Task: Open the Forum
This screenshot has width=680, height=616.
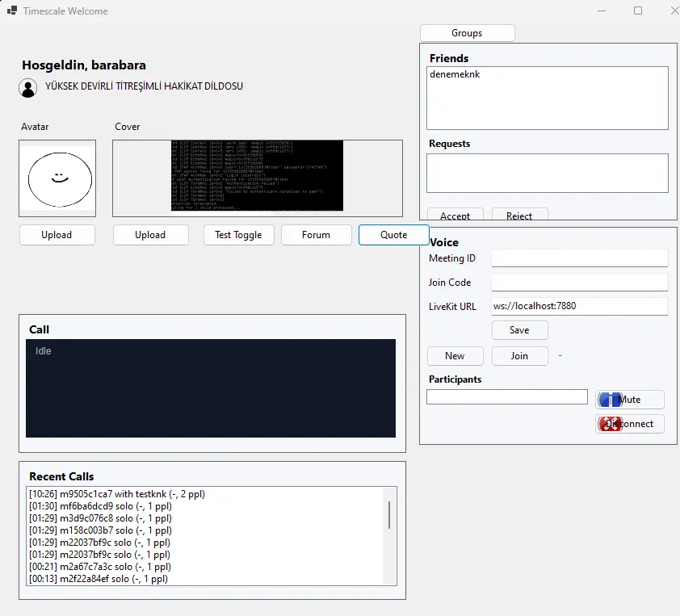Action: (316, 235)
